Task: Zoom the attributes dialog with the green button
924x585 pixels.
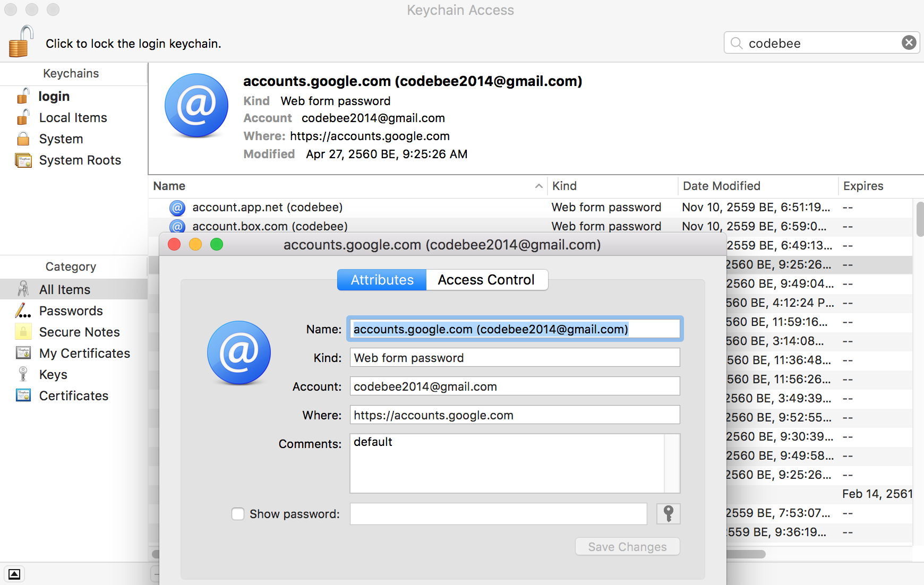Action: pos(217,244)
